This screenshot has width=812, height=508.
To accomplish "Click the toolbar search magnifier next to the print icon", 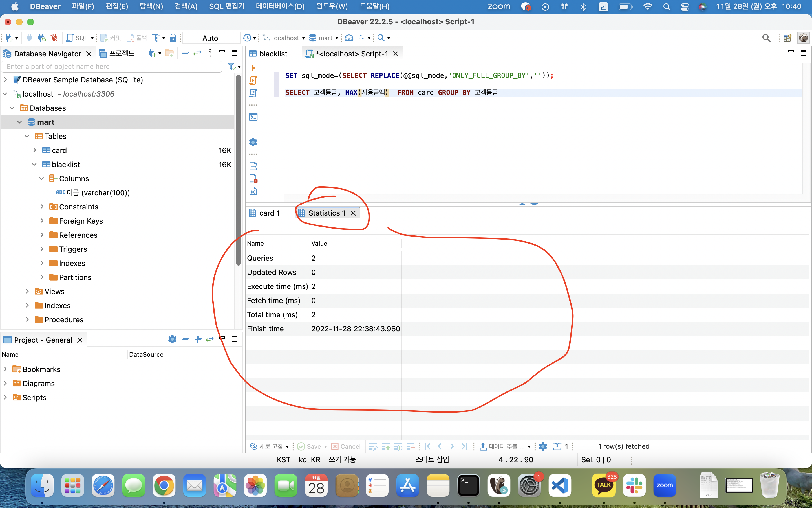I will pos(381,38).
